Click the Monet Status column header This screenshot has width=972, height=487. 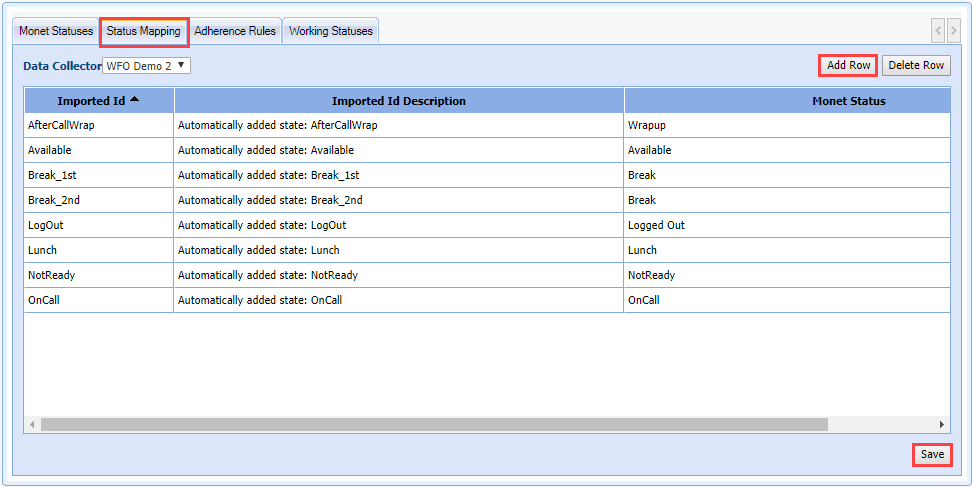[786, 101]
